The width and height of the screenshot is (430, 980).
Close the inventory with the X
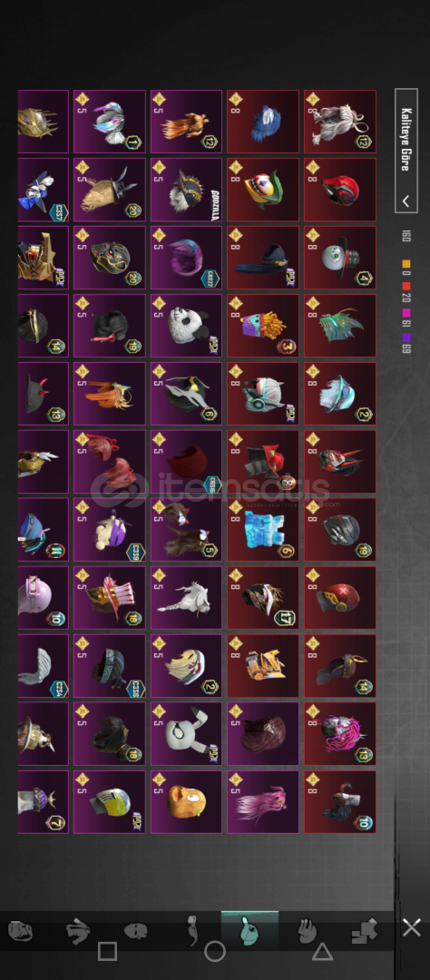[x=411, y=927]
